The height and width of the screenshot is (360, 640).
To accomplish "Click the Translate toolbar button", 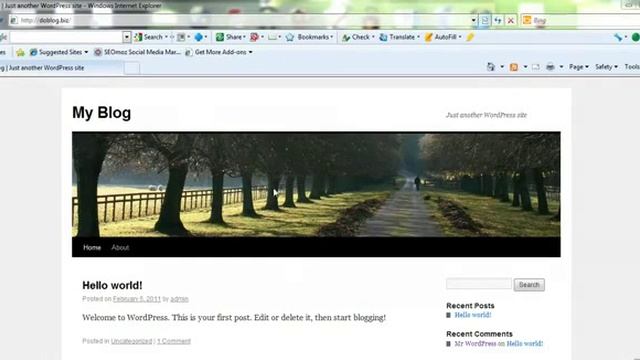I will pos(397,37).
